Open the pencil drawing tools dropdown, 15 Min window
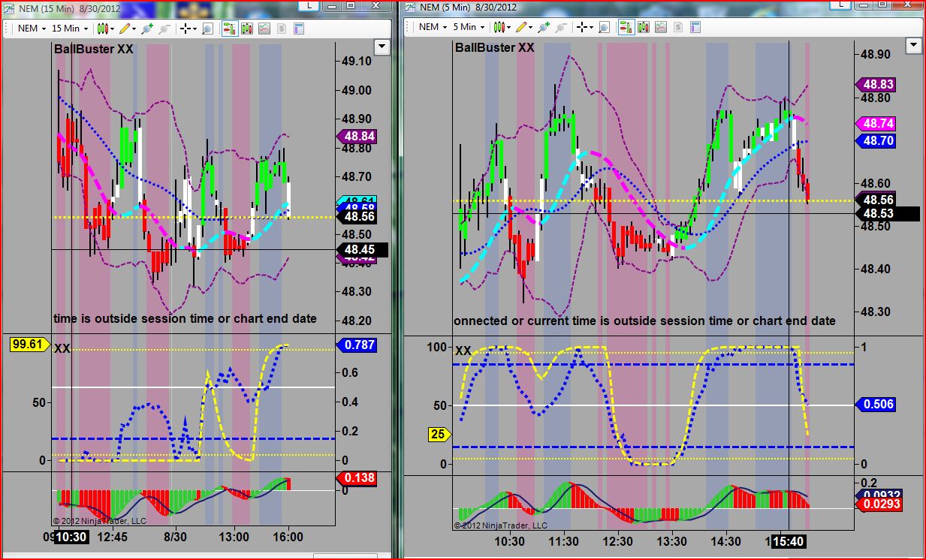The width and height of the screenshot is (926, 560). pos(128,28)
